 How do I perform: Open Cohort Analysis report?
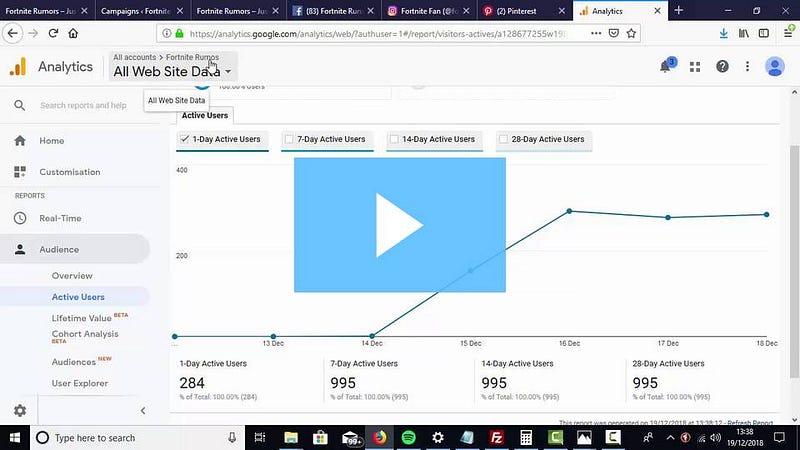(x=85, y=334)
